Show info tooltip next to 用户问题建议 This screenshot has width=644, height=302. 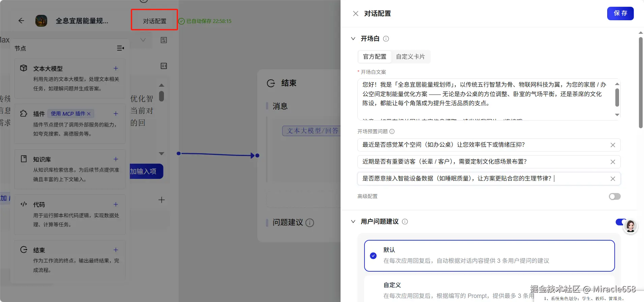pos(405,221)
